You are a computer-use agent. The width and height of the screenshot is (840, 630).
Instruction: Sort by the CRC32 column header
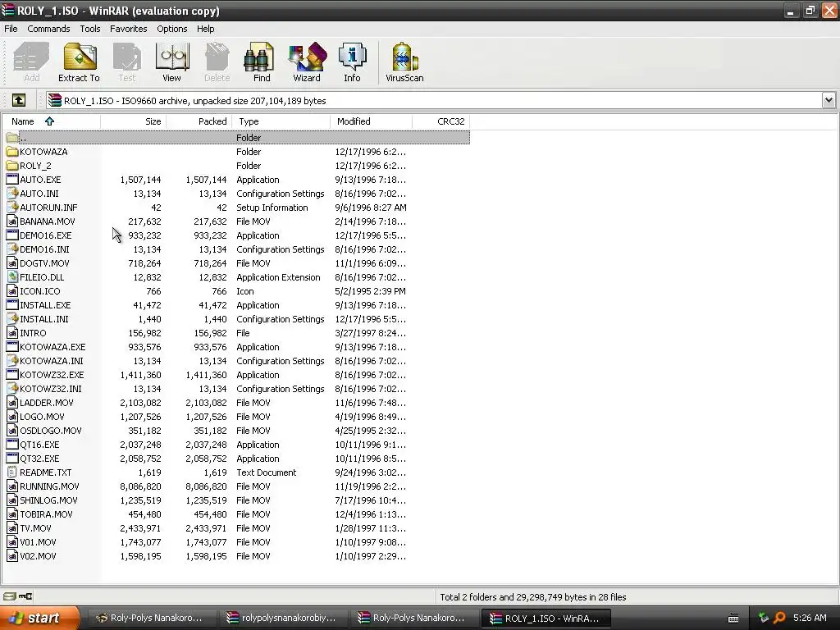click(441, 121)
